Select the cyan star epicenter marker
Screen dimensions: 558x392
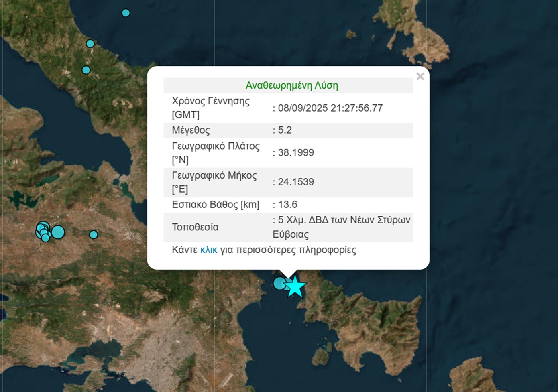pos(295,286)
